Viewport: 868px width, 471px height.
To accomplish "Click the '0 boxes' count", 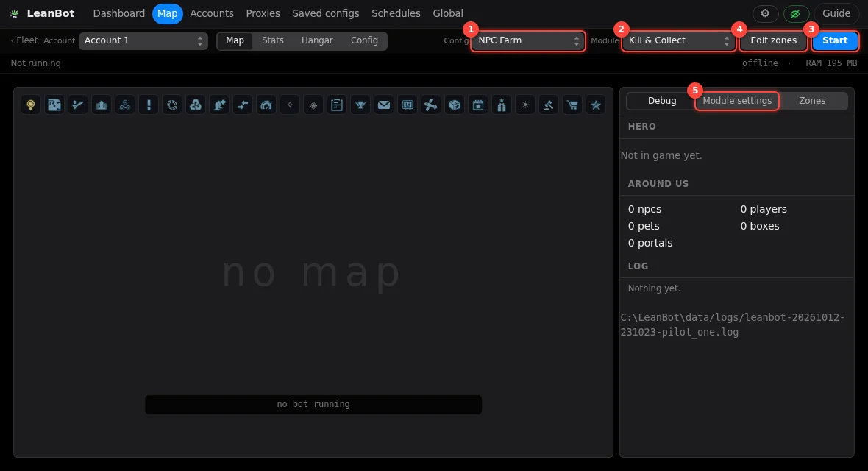I will [759, 226].
